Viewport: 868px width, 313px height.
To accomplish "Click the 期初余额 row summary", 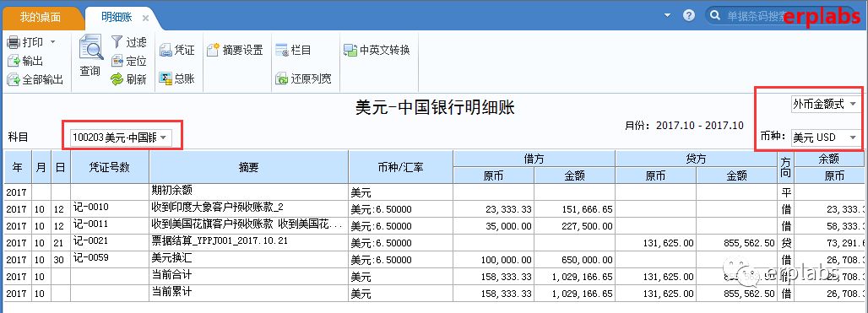I will tap(248, 192).
